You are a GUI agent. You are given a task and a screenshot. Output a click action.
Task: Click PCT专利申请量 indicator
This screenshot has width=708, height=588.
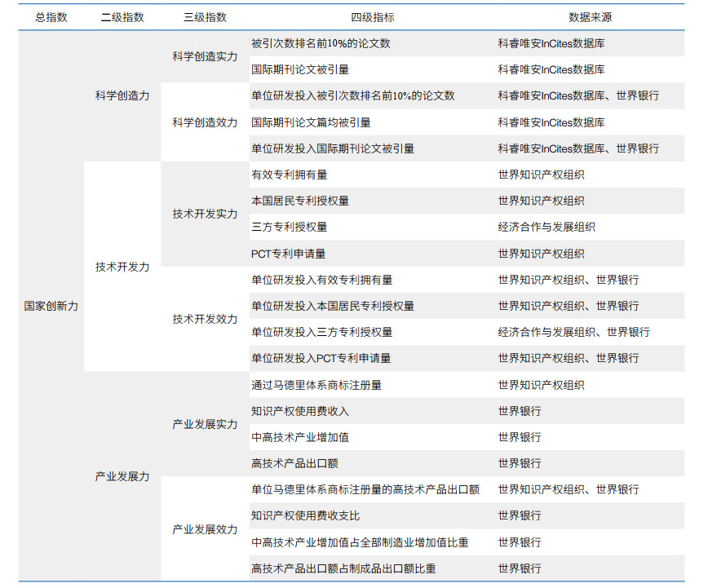tap(289, 254)
